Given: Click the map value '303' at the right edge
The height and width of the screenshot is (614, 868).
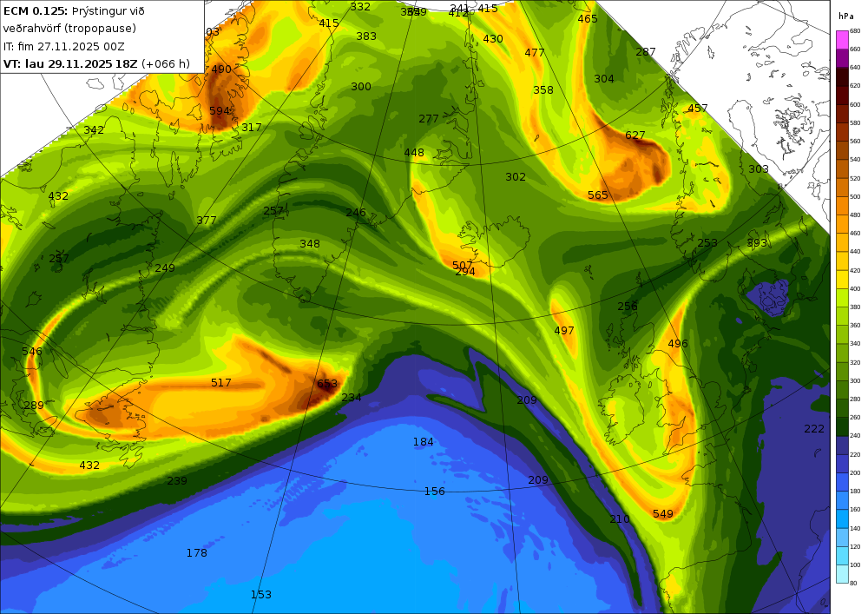Looking at the screenshot, I should [x=759, y=168].
